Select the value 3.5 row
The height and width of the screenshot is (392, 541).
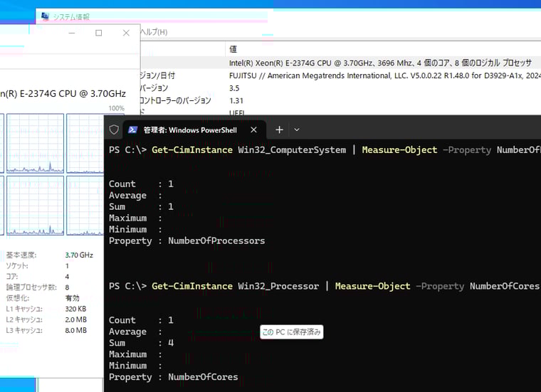click(234, 88)
